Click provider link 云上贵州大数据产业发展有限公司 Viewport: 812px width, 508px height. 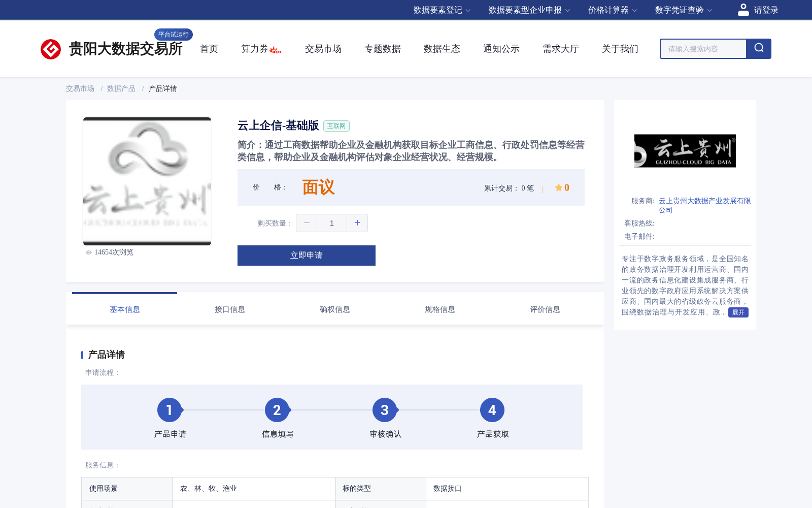704,205
